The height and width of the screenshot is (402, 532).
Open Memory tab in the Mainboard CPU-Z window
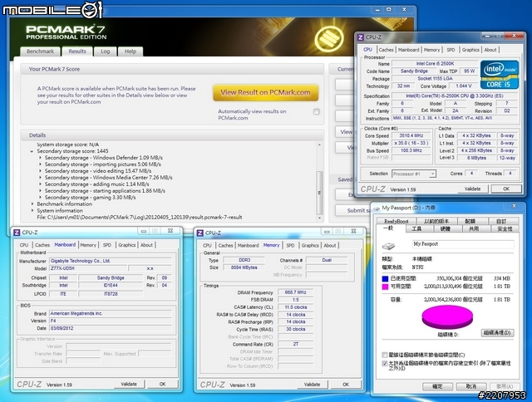[88, 245]
